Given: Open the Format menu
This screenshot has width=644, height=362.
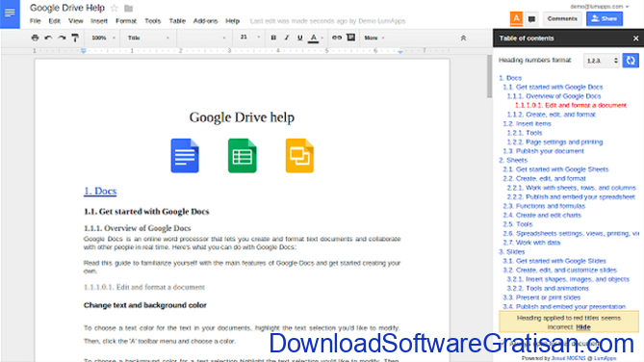Looking at the screenshot, I should pyautogui.click(x=126, y=21).
